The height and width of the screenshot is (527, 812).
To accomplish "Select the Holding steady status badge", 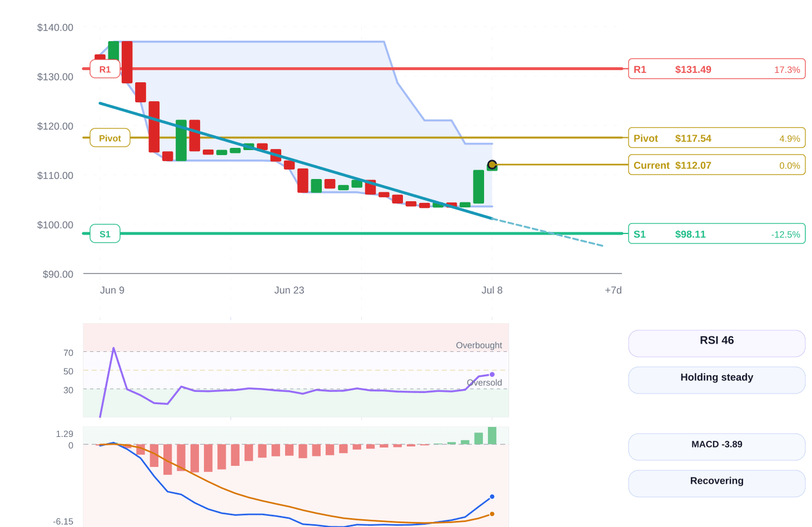I will click(716, 380).
